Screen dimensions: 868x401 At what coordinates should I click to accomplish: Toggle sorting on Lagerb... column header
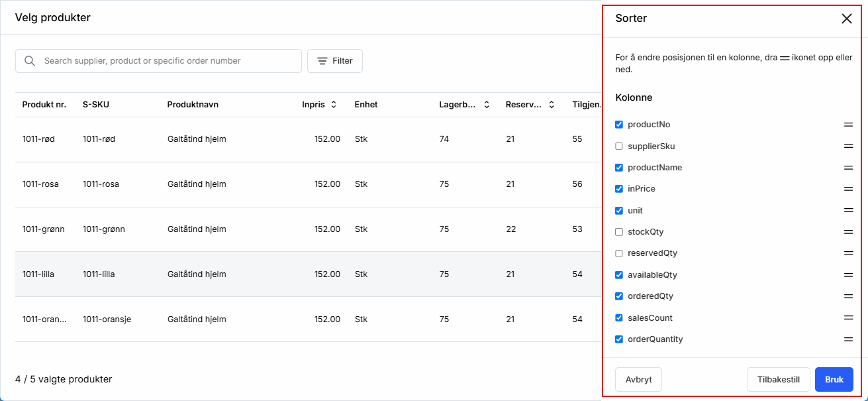click(x=487, y=105)
